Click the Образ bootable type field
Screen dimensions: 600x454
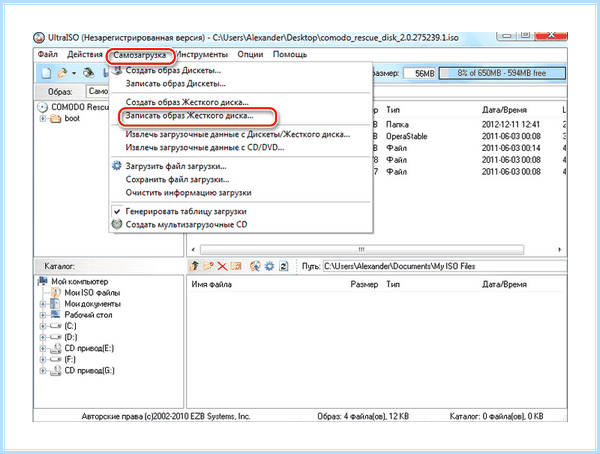[x=98, y=91]
